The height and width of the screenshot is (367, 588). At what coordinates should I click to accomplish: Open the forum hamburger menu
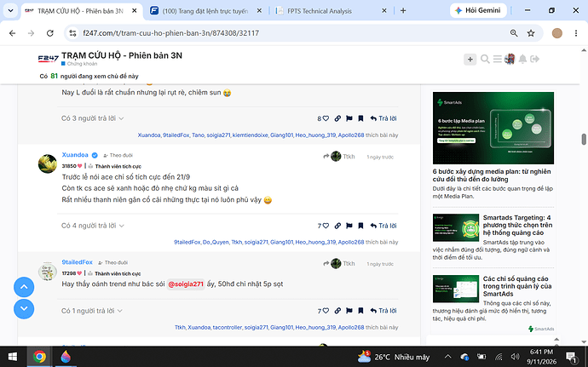498,60
